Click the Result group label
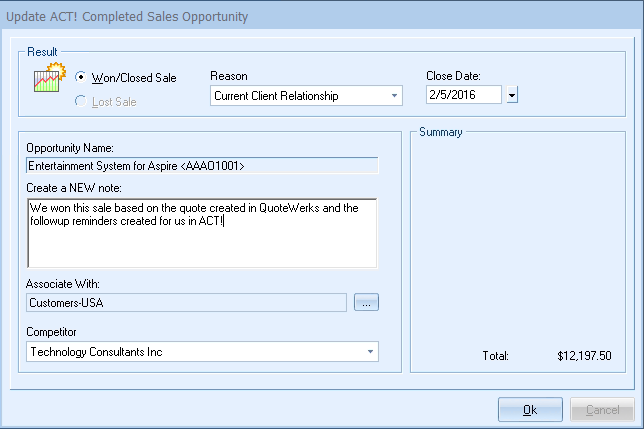This screenshot has width=644, height=429. coord(43,49)
